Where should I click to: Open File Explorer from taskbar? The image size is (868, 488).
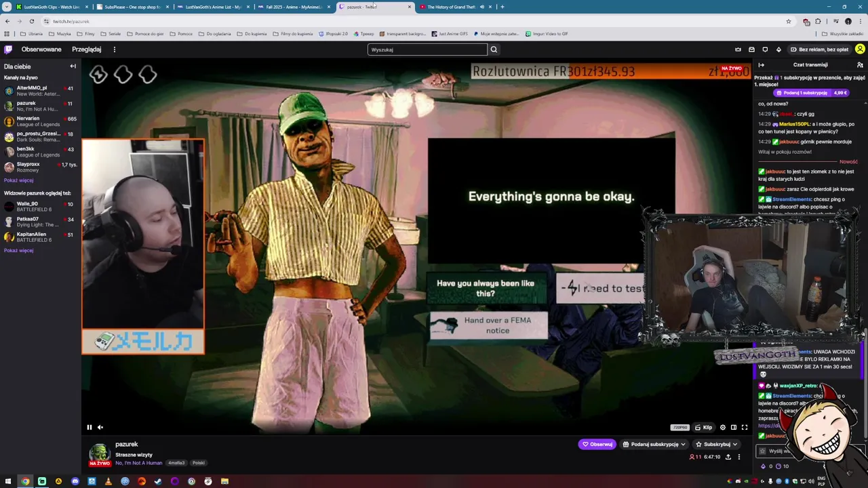224,481
